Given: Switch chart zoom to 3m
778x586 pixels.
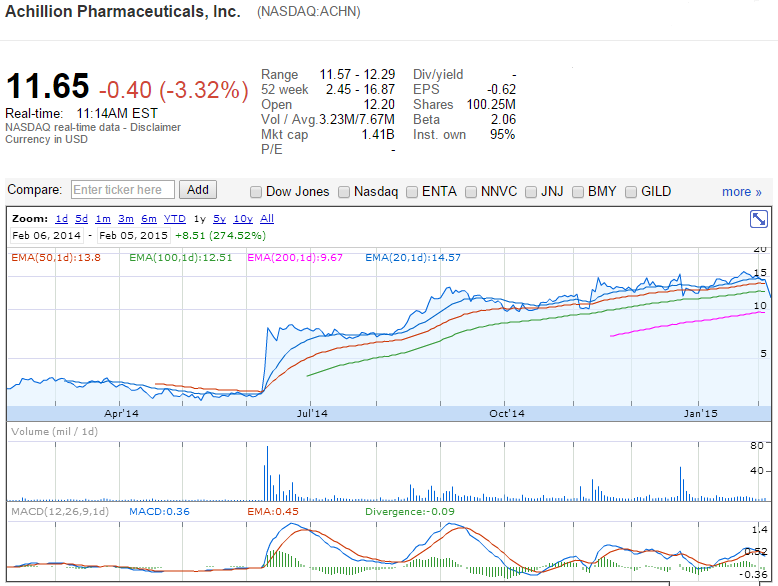Looking at the screenshot, I should pos(126,219).
